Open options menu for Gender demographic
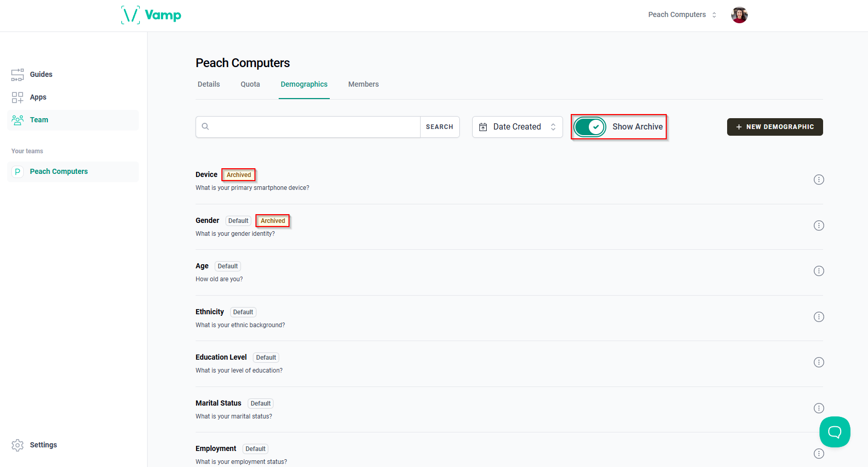 tap(819, 226)
